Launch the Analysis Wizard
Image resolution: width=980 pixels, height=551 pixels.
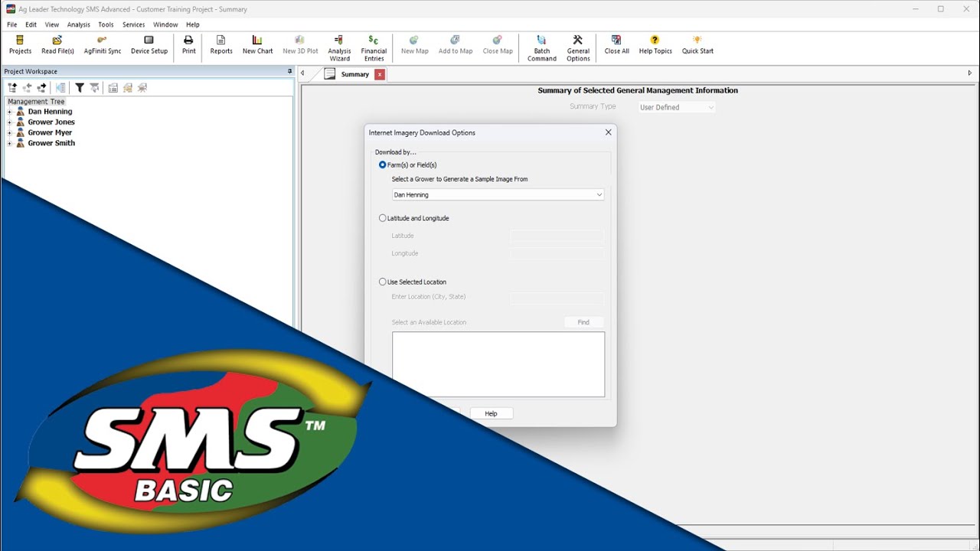click(x=339, y=48)
